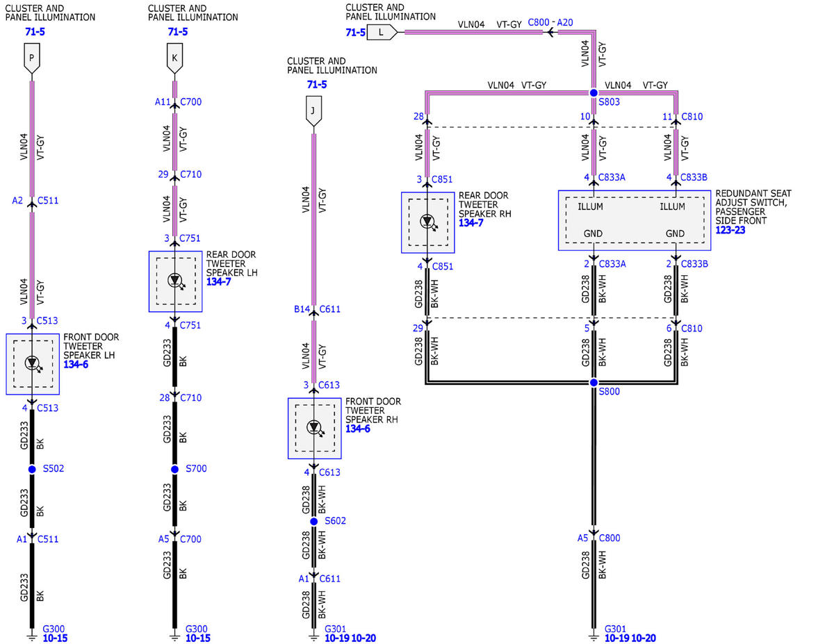Click the S800 splice label
Screen dimensions: 834x644
pos(609,392)
